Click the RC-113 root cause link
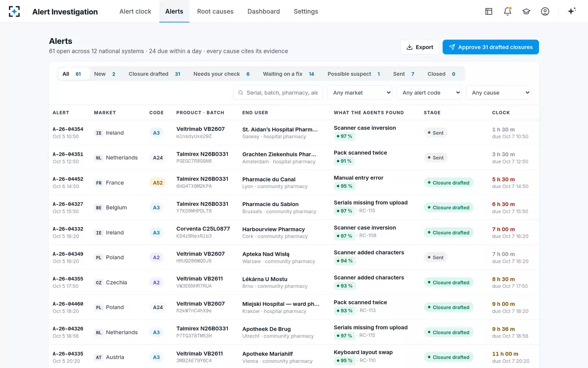The height and width of the screenshot is (368, 588). click(x=367, y=310)
